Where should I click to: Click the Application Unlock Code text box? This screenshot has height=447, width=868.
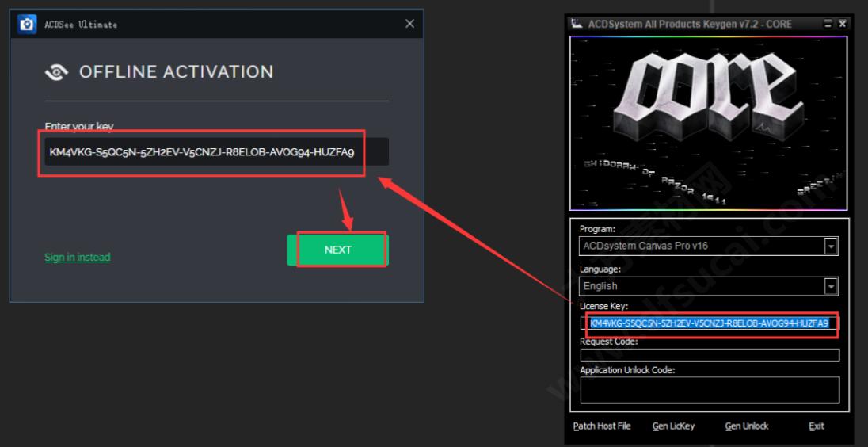(x=710, y=390)
